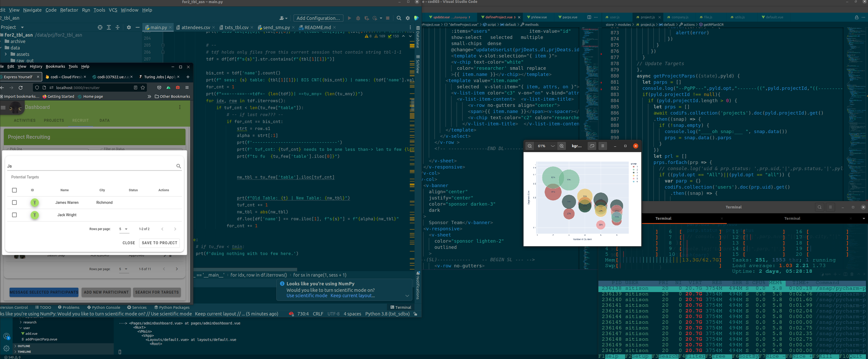
Task: Click the search magnifier in the Ja field
Action: 178,166
